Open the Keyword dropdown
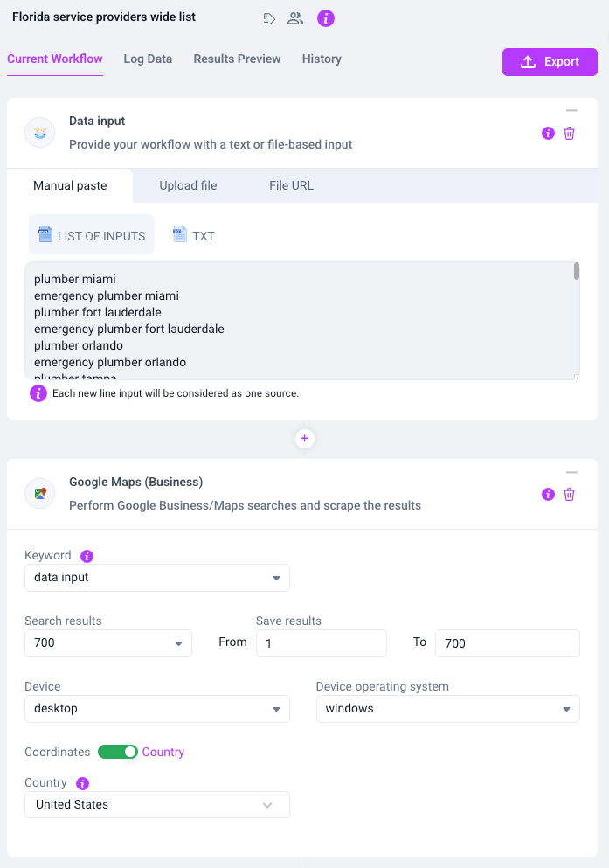This screenshot has width=609, height=868. pos(156,578)
